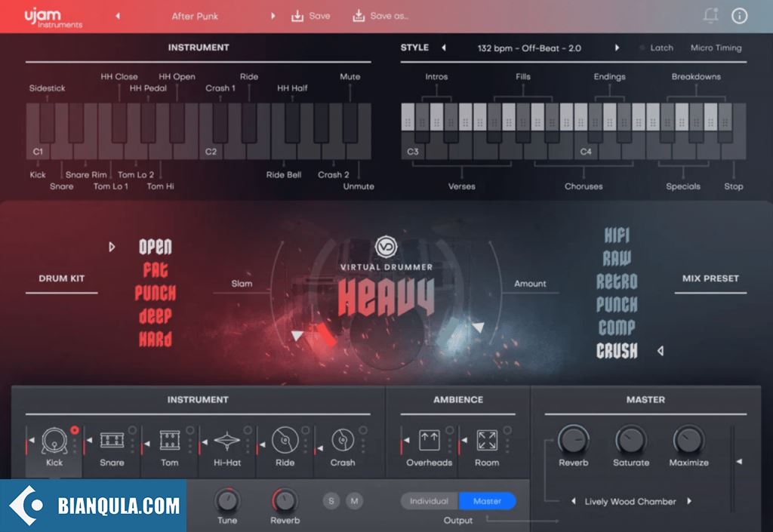Click the master Reverb knob
This screenshot has height=532, width=773.
pyautogui.click(x=574, y=439)
